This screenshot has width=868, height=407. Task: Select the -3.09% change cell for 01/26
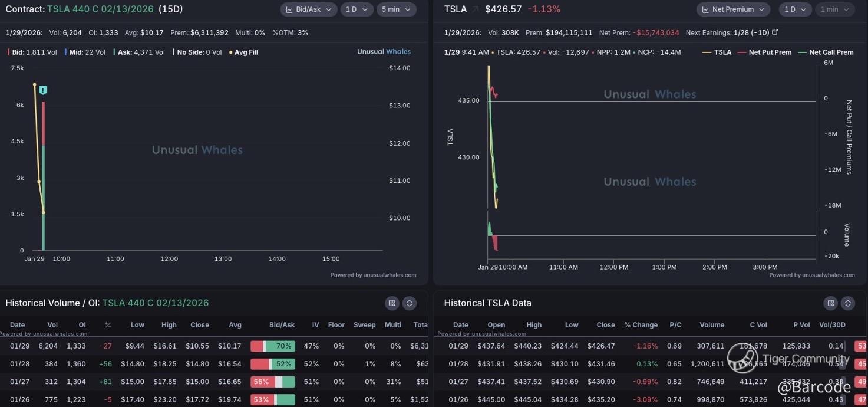[645, 399]
